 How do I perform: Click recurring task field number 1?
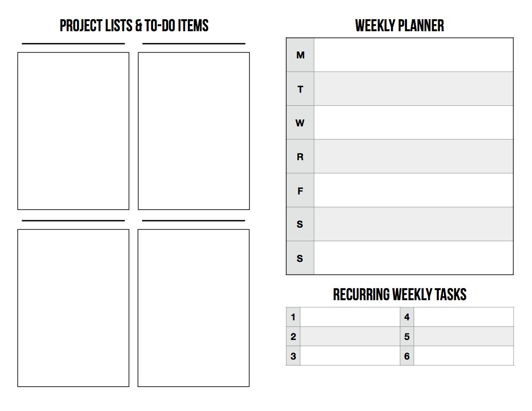click(350, 317)
